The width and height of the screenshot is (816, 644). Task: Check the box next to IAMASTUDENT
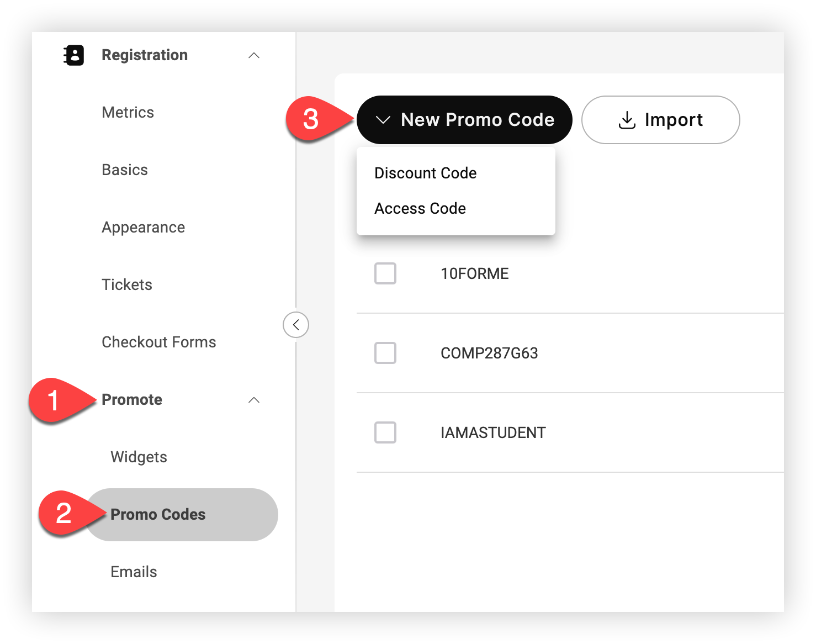tap(385, 432)
